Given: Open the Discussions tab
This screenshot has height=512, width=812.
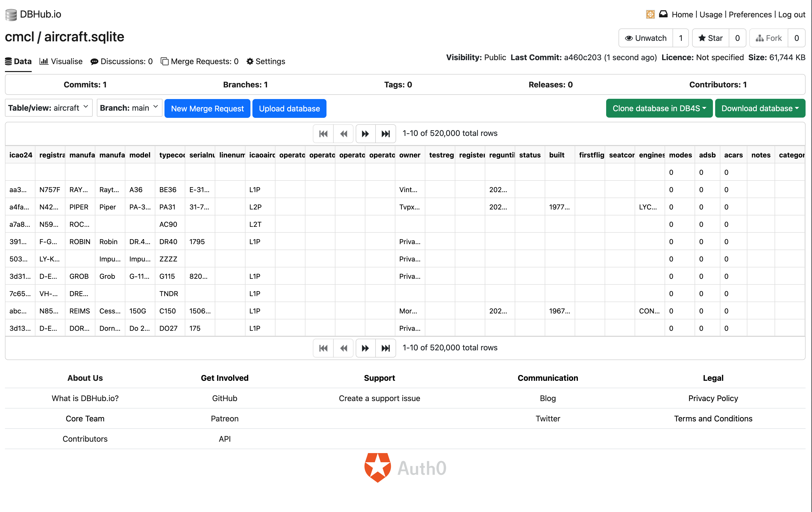Looking at the screenshot, I should pyautogui.click(x=121, y=61).
